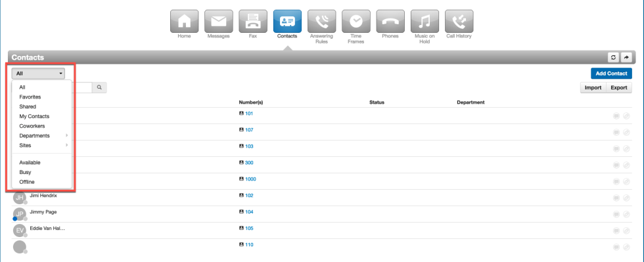Image resolution: width=644 pixels, height=262 pixels.
Task: Open extension 102 link
Action: [x=249, y=196]
